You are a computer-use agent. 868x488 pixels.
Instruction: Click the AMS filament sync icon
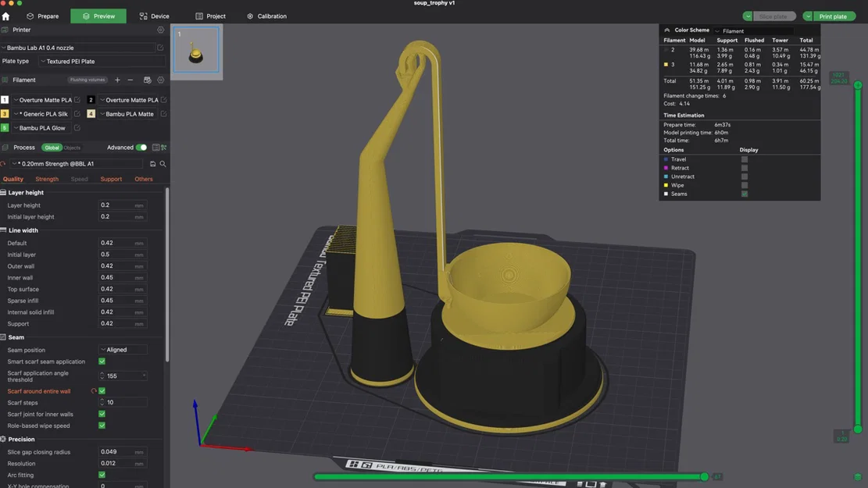click(147, 80)
